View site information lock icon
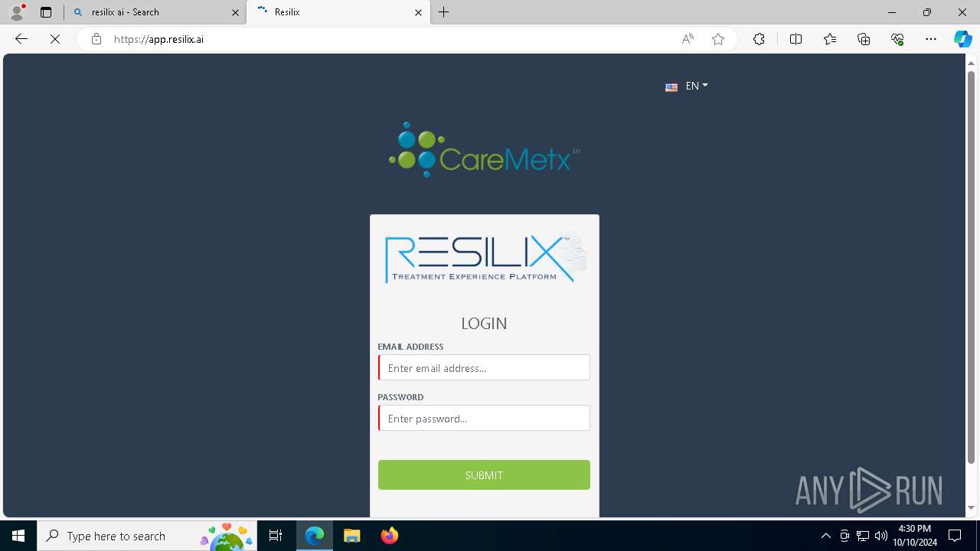The width and height of the screenshot is (980, 551). coord(96,39)
